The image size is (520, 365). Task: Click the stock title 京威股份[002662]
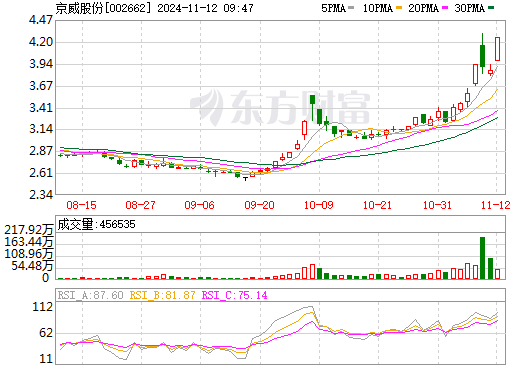[103, 8]
